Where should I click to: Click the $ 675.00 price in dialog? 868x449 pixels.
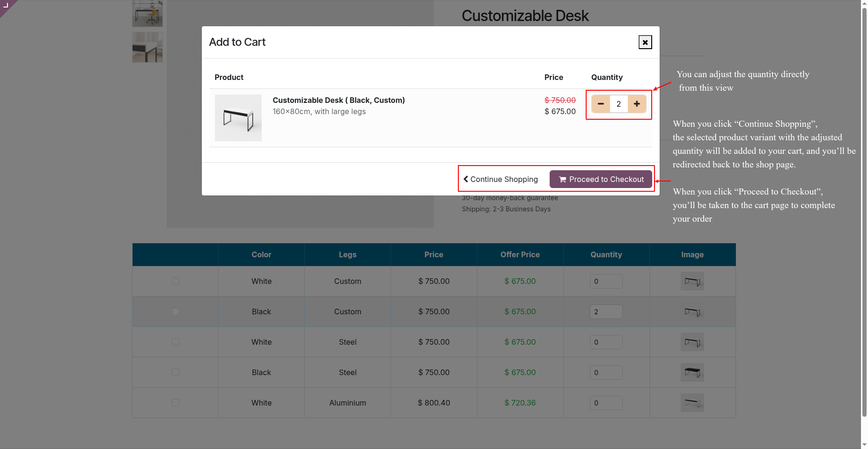click(560, 111)
